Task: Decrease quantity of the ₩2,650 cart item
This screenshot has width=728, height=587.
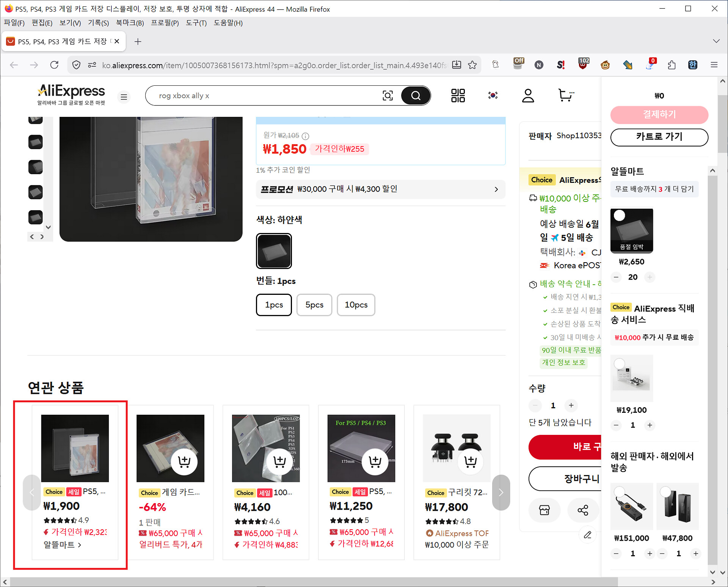Action: pyautogui.click(x=616, y=277)
